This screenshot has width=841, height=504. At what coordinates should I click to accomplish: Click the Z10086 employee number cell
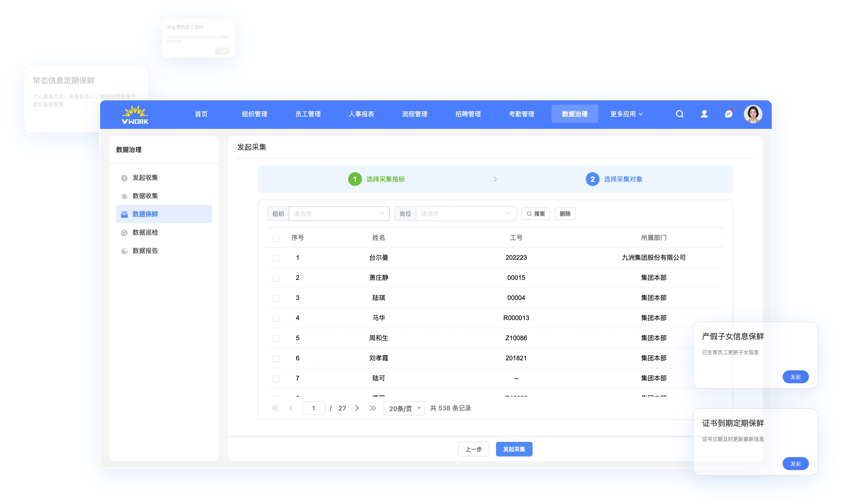click(516, 338)
